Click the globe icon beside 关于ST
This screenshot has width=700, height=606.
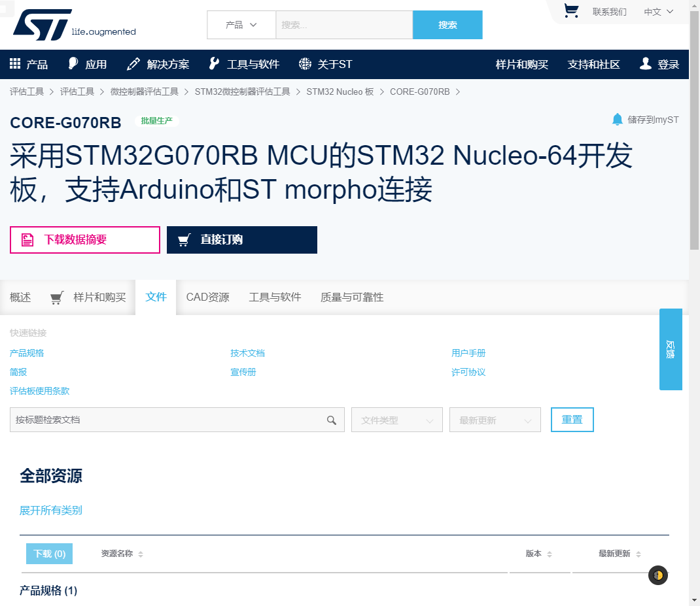pyautogui.click(x=305, y=64)
